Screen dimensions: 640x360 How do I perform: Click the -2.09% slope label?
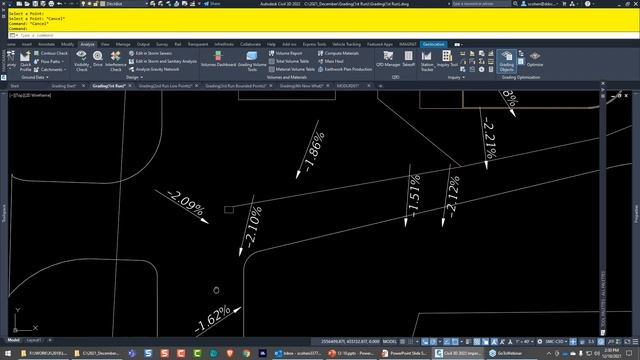(x=186, y=203)
